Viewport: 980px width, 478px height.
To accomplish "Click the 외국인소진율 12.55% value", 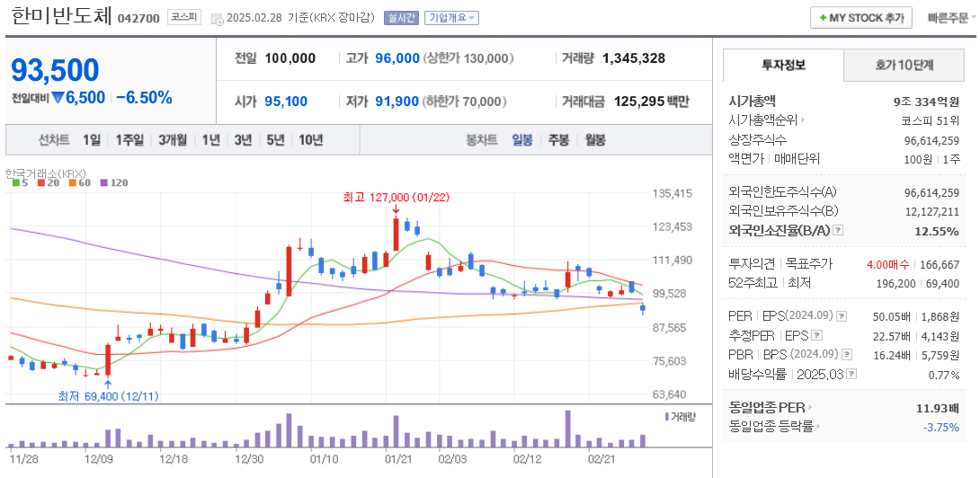I will tap(936, 231).
